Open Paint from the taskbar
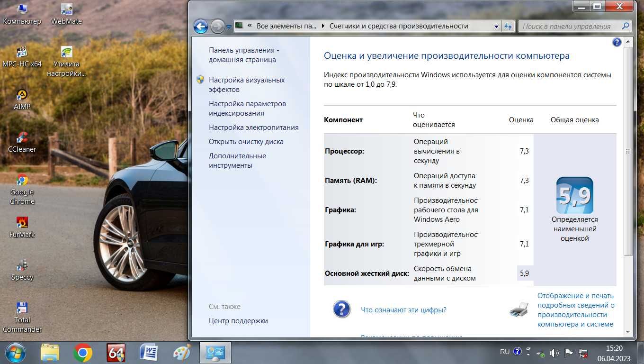Viewport: 644px width, 364px height. point(182,353)
